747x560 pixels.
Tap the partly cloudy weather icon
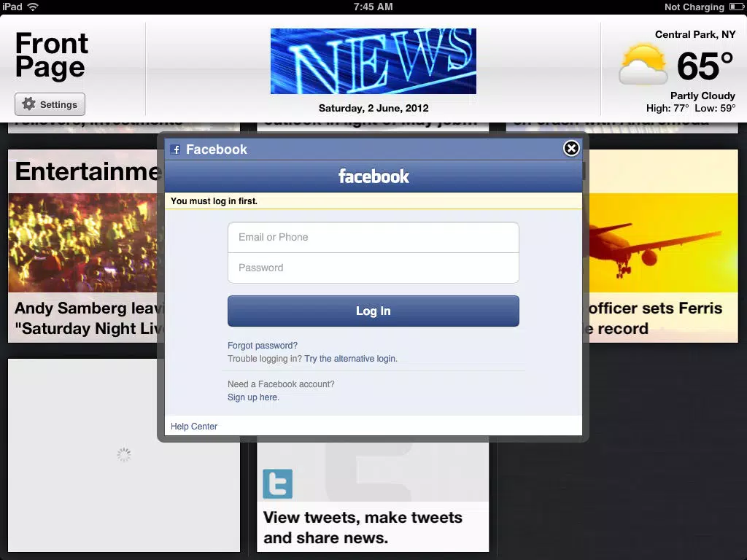(x=643, y=64)
